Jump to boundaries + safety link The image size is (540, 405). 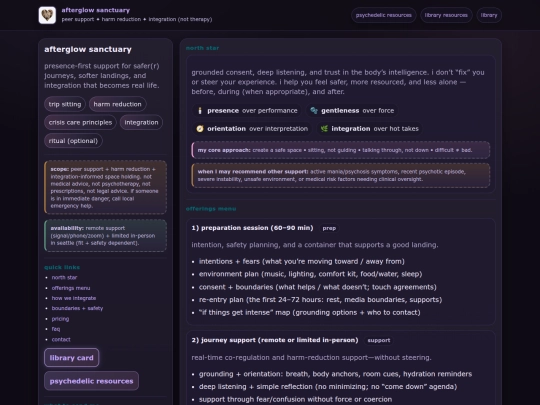click(x=77, y=308)
